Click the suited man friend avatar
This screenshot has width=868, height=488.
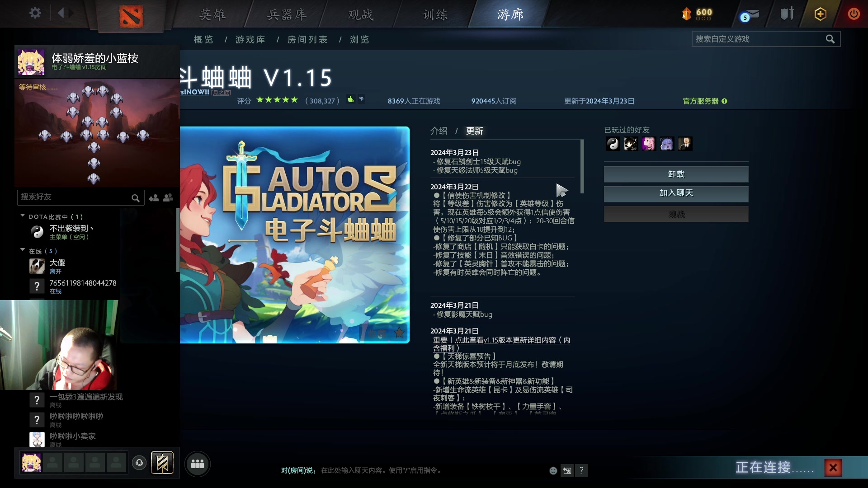pyautogui.click(x=685, y=144)
